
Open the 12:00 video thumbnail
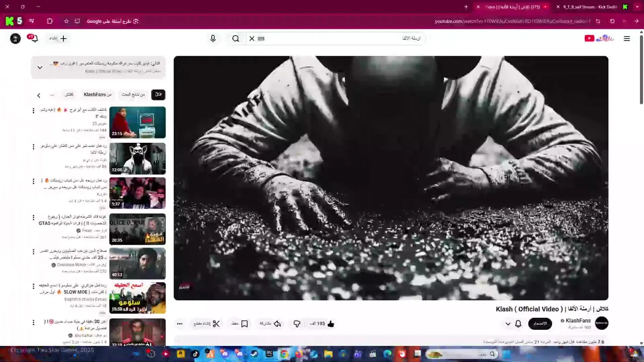tap(137, 158)
